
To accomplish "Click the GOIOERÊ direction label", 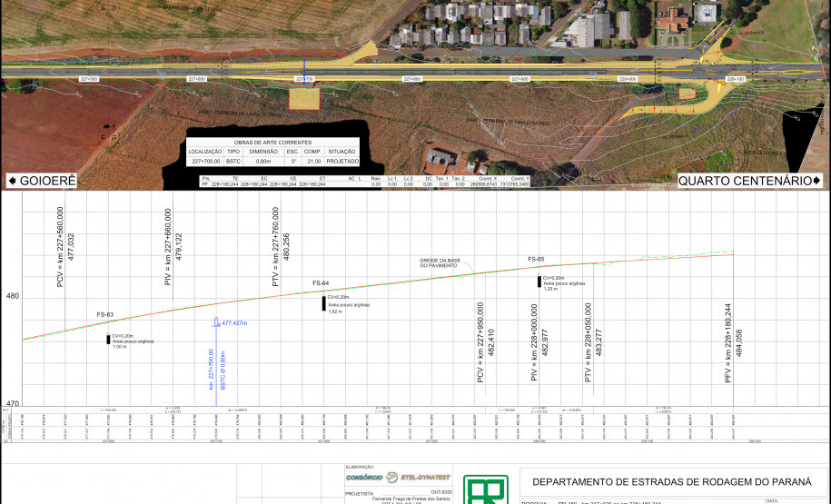I will pos(48,181).
